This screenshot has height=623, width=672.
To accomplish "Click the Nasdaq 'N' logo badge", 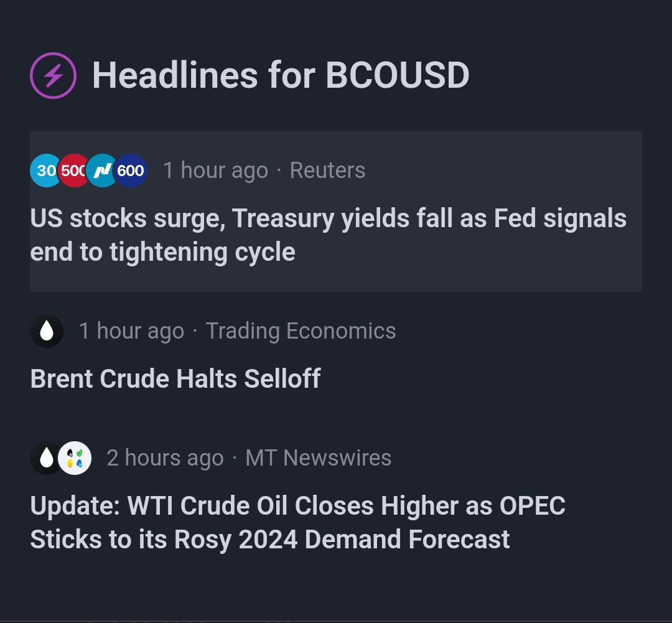I will click(101, 171).
